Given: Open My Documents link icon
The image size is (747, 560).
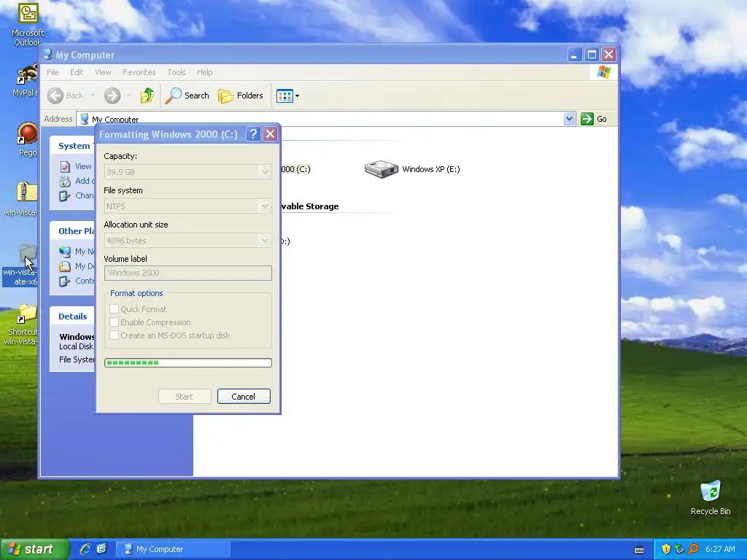Looking at the screenshot, I should 65,267.
